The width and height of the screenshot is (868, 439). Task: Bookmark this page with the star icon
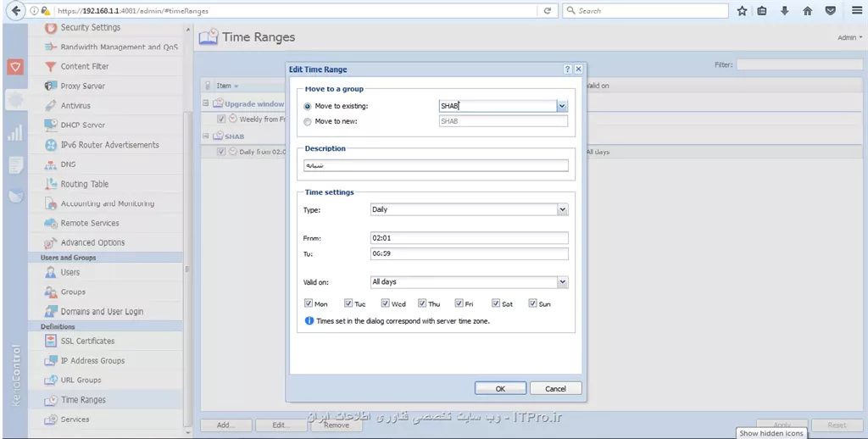coord(742,10)
